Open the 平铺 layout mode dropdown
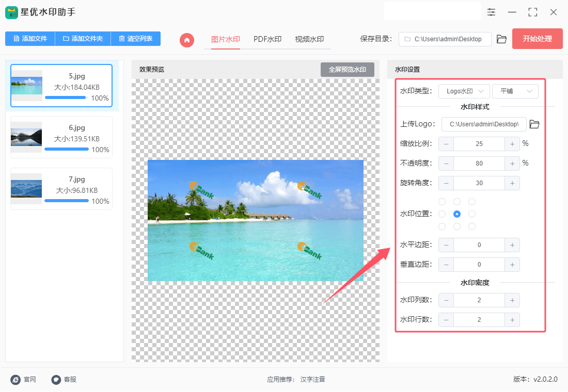This screenshot has height=392, width=568. [515, 91]
